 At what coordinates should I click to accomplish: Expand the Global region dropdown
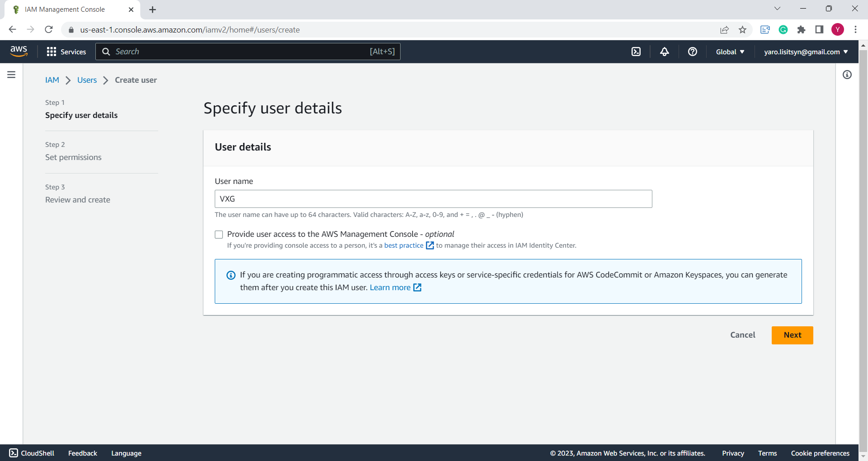tap(730, 52)
